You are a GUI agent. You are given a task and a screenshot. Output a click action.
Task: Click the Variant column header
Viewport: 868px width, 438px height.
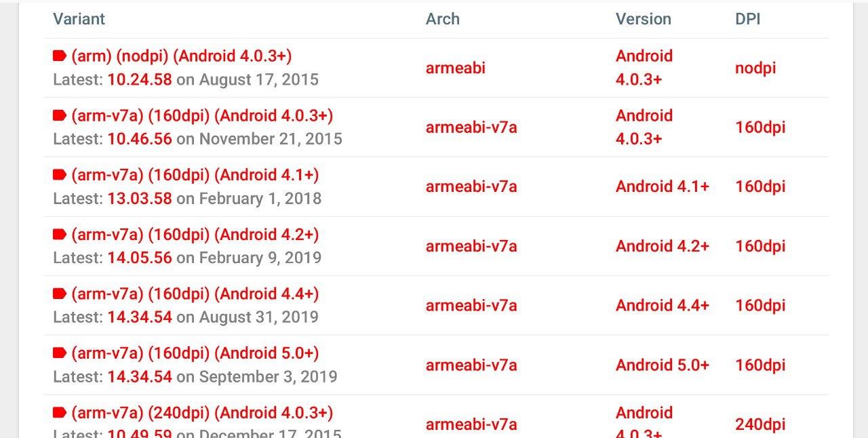click(x=79, y=19)
